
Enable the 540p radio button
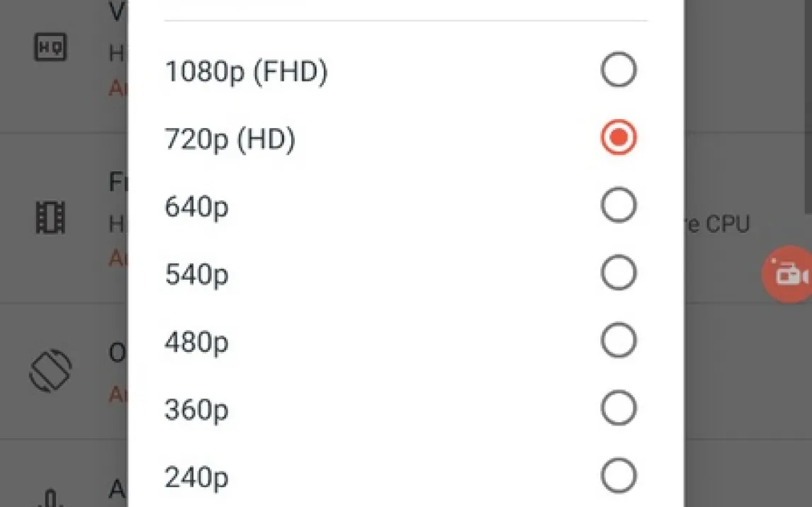[x=619, y=273]
